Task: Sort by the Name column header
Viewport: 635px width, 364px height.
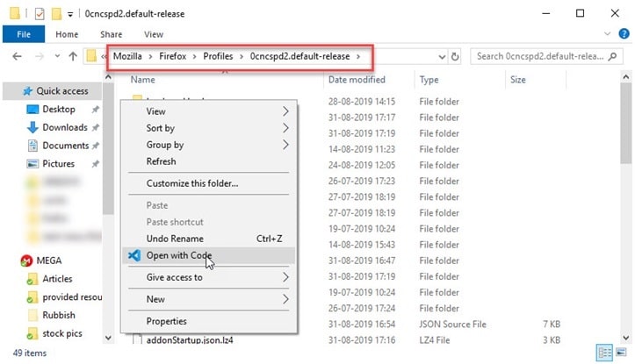Action: pyautogui.click(x=142, y=80)
